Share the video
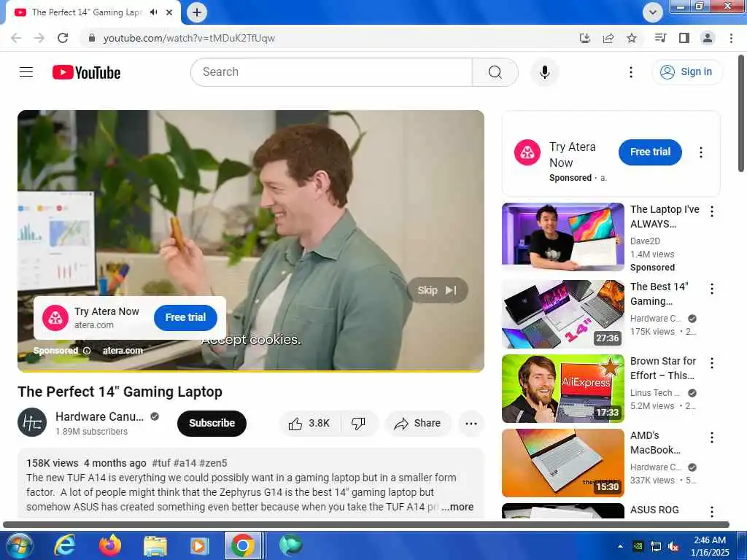The image size is (747, 560). coord(417,423)
